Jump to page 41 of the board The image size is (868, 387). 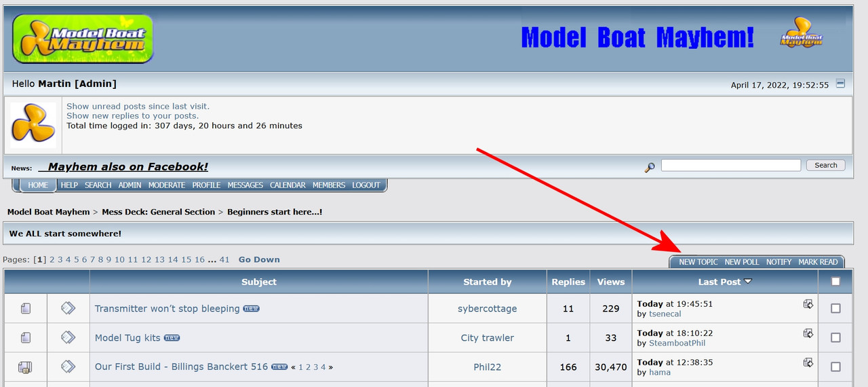224,259
